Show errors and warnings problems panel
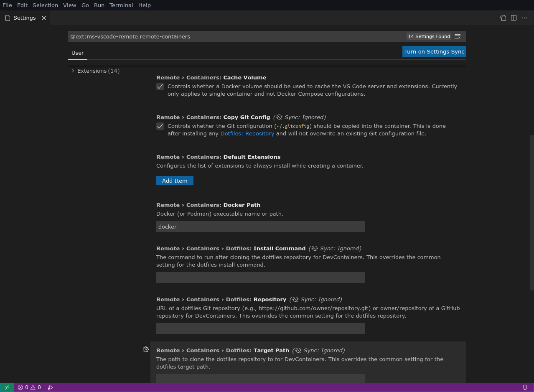 29,387
